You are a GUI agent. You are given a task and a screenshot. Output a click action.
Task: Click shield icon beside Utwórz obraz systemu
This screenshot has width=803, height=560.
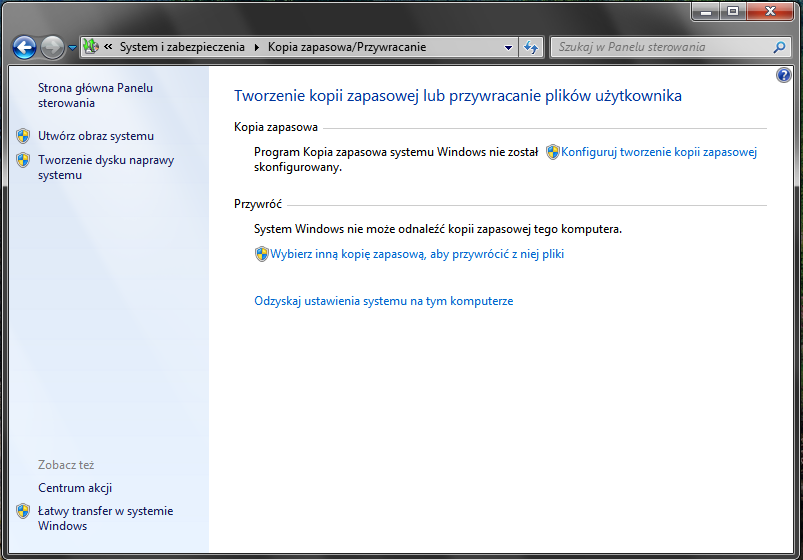pyautogui.click(x=23, y=136)
